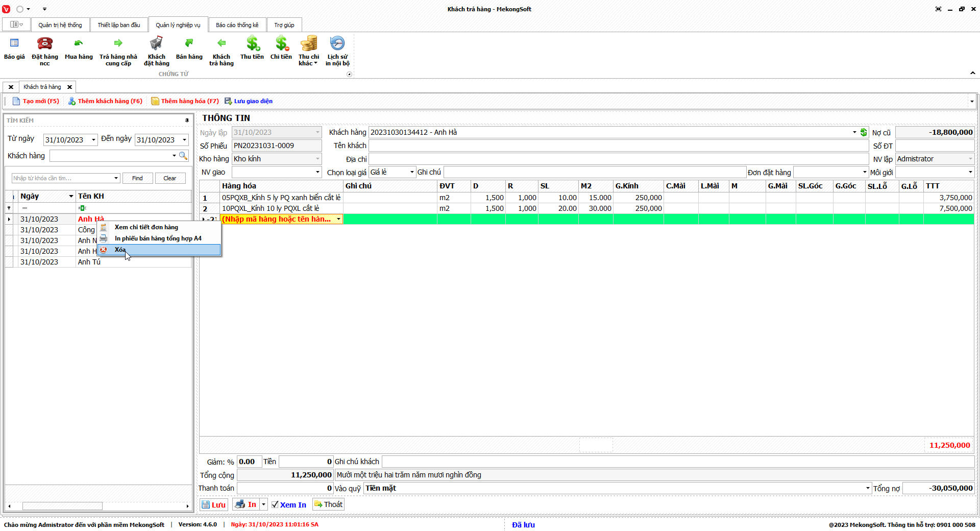Screen dimensions: 980x531
Task: Click the customer search magnifier icon
Action: (183, 156)
